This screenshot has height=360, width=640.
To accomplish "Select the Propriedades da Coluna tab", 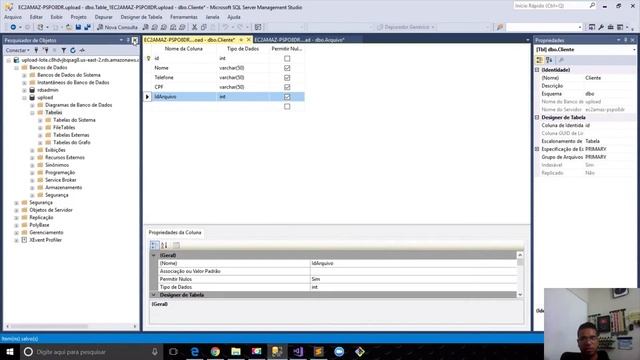I will 175,232.
